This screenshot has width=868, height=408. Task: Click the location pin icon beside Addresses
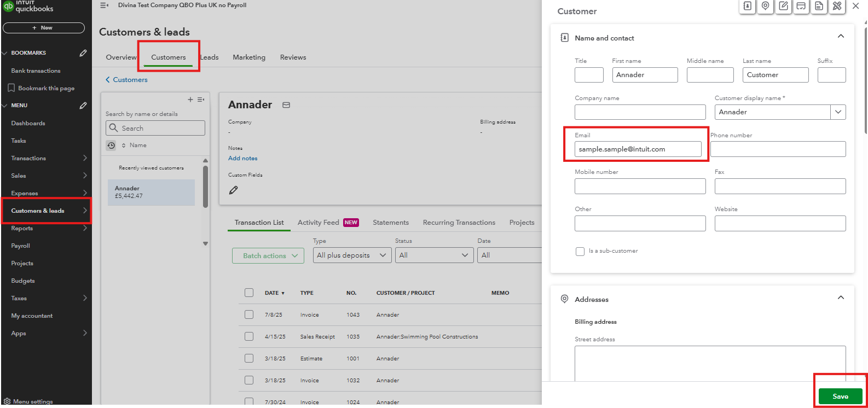(565, 299)
